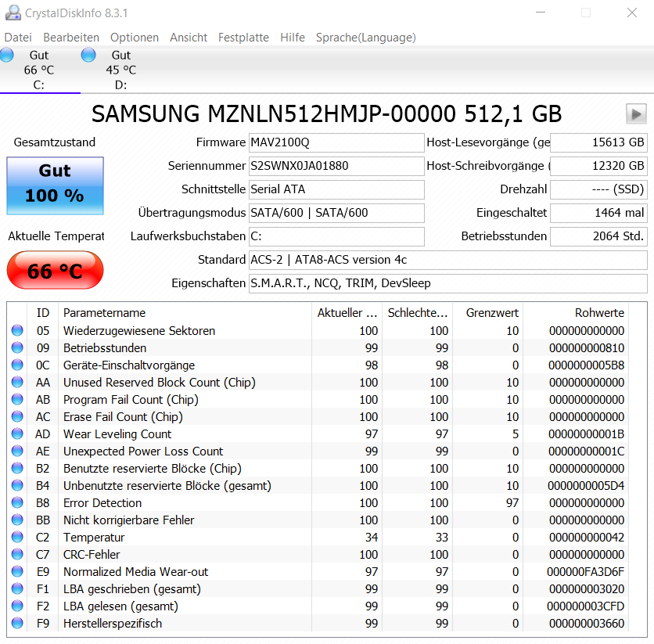This screenshot has height=644, width=654.
Task: Click the Rohwerte column header
Action: pyautogui.click(x=599, y=312)
